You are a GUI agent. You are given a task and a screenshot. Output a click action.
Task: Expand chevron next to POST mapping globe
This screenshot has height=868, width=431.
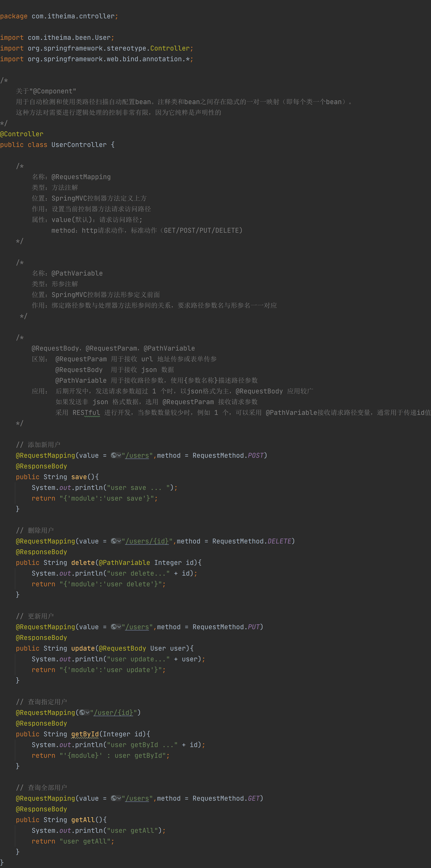coord(119,455)
